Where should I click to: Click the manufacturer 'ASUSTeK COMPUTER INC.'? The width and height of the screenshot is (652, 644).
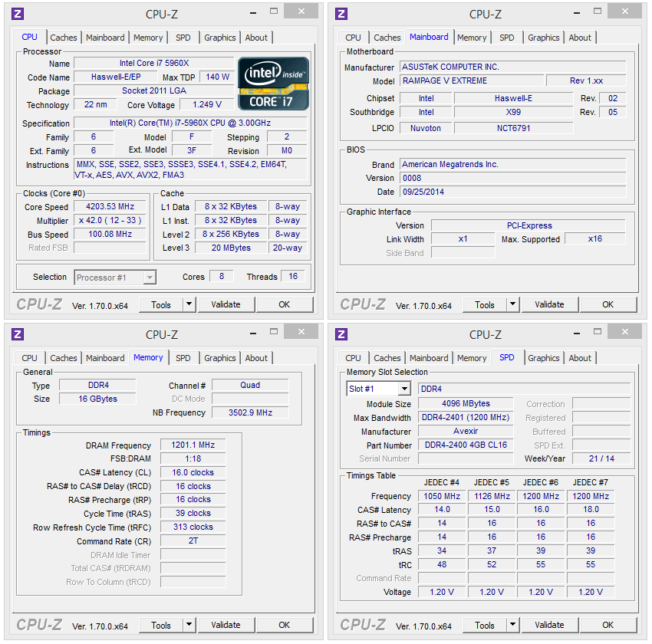click(x=513, y=67)
